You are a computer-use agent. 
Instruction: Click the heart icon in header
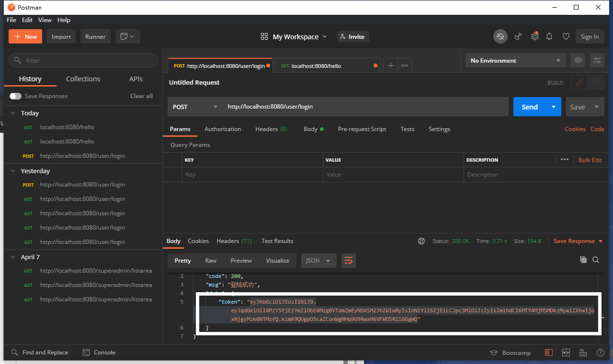566,36
